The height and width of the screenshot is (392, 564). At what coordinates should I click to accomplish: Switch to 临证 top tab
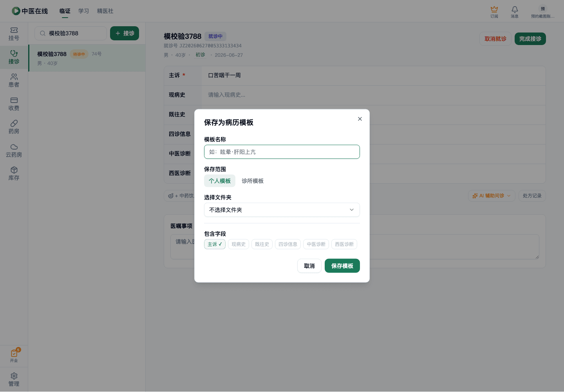pyautogui.click(x=65, y=11)
